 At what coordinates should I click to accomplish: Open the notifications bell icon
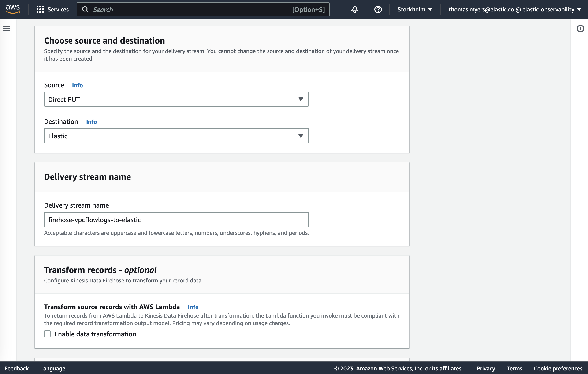[354, 9]
